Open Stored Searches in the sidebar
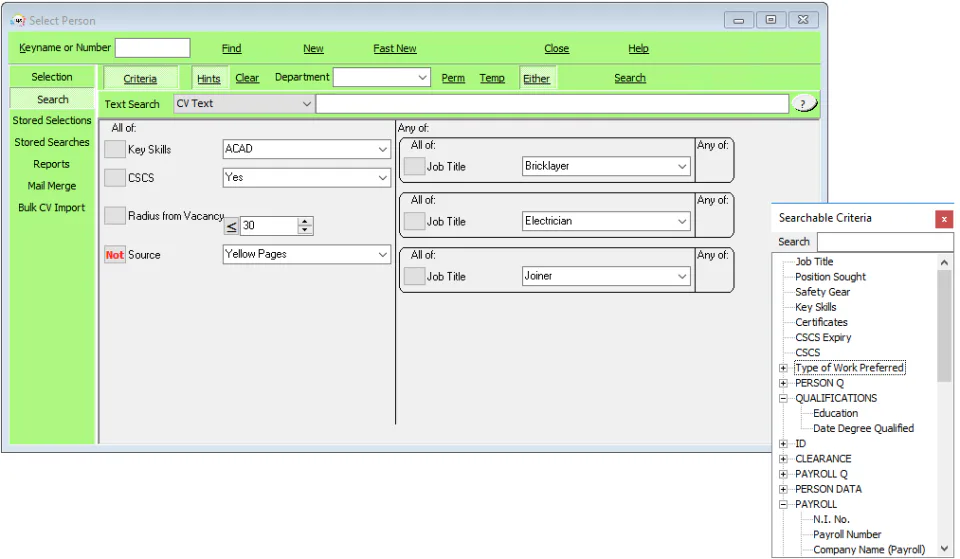The width and height of the screenshot is (960, 559). click(x=52, y=142)
